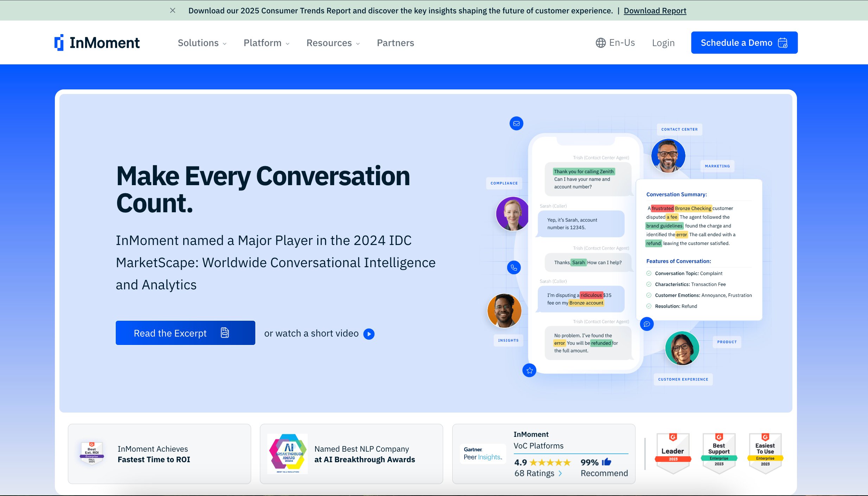
Task: Go to the Partners page
Action: (x=395, y=43)
